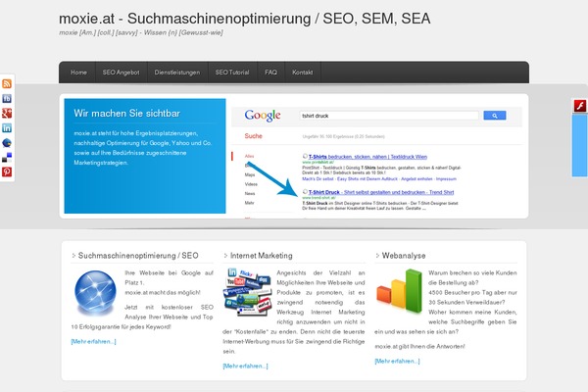This screenshot has width=588, height=392.
Task: Click the 'tshirt druck' search field
Action: pyautogui.click(x=389, y=116)
